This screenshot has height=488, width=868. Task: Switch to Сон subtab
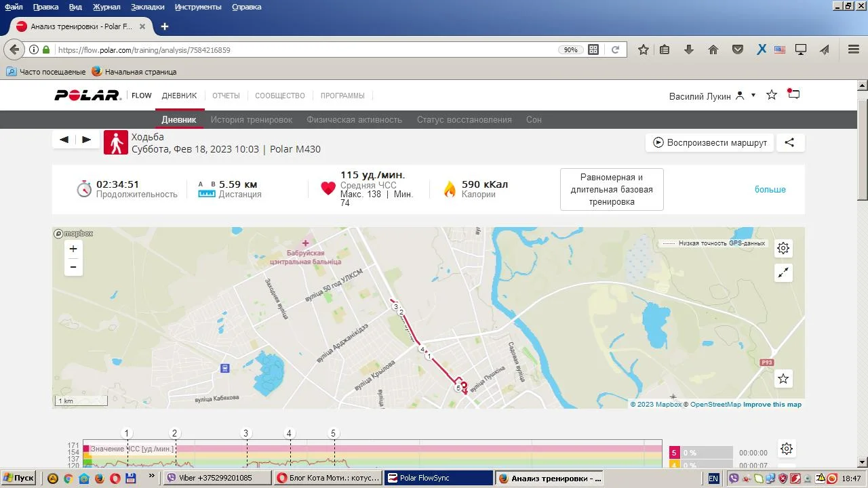[x=534, y=119]
